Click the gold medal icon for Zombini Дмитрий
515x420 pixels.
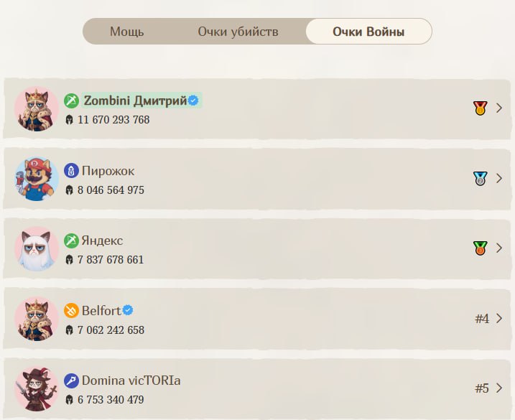[480, 108]
